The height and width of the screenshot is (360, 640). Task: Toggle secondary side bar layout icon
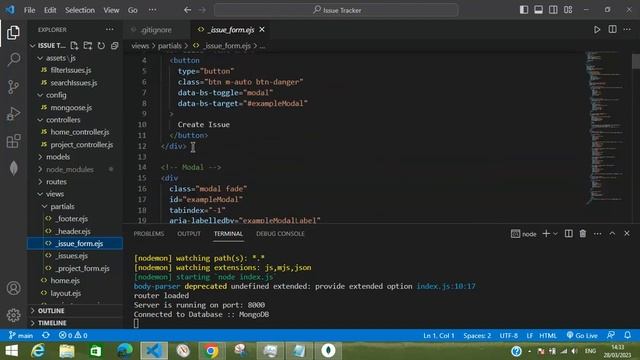tap(553, 10)
